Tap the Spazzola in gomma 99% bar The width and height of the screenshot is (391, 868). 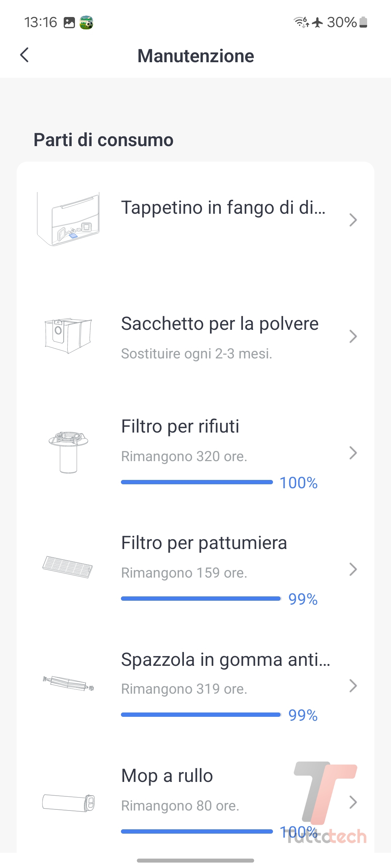click(x=201, y=715)
